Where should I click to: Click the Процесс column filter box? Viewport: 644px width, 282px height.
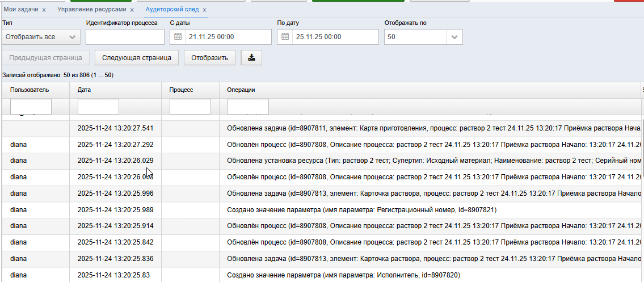(x=190, y=106)
